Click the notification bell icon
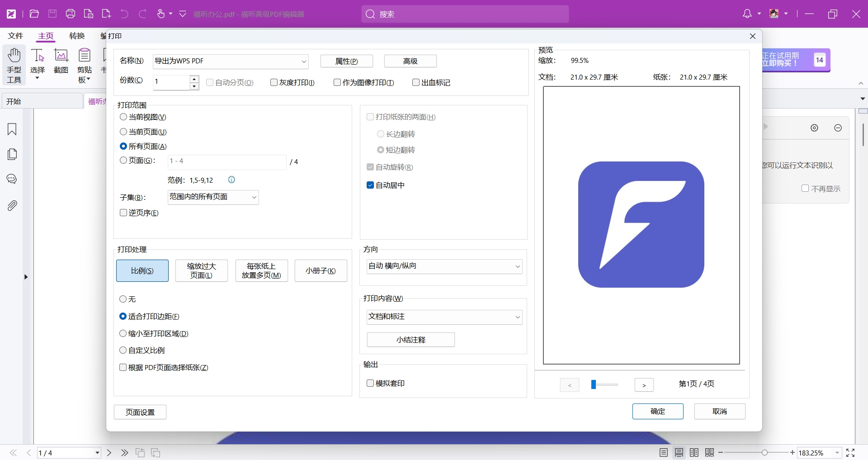 [x=747, y=14]
